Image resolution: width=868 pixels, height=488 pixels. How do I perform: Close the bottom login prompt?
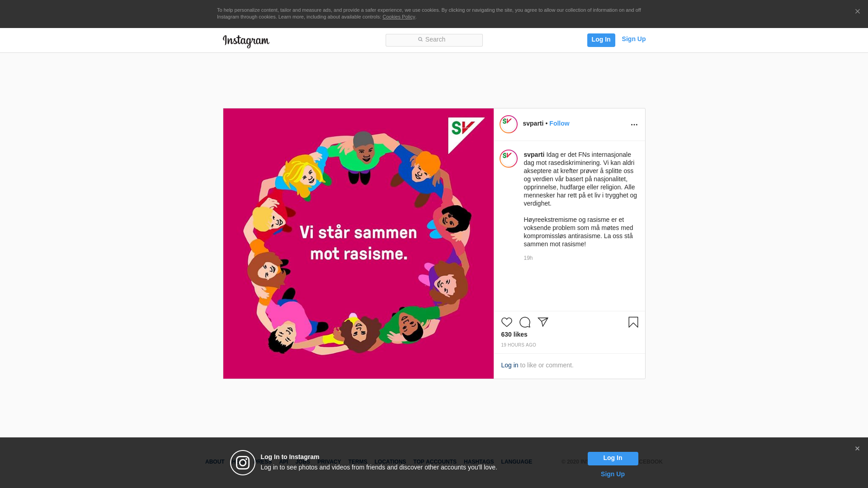(857, 449)
